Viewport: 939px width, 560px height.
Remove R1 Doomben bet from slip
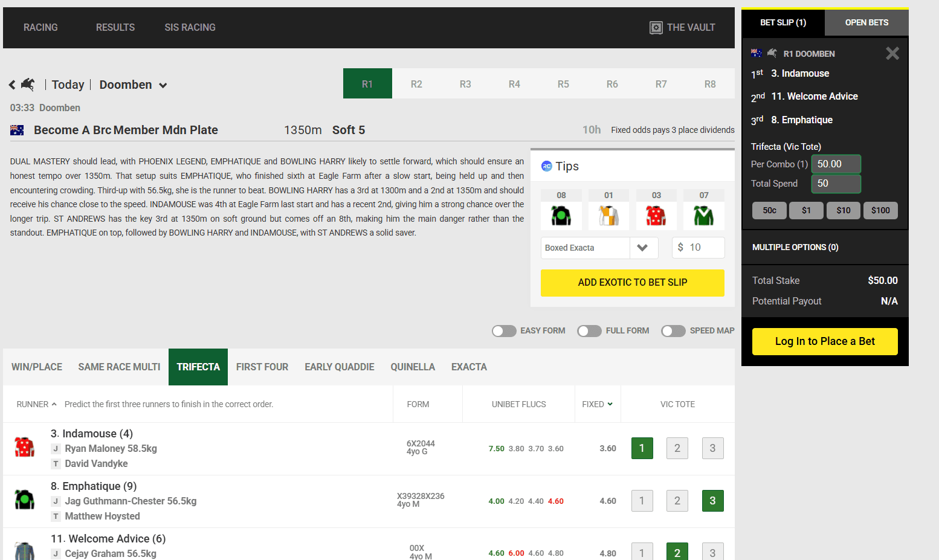[x=892, y=53]
